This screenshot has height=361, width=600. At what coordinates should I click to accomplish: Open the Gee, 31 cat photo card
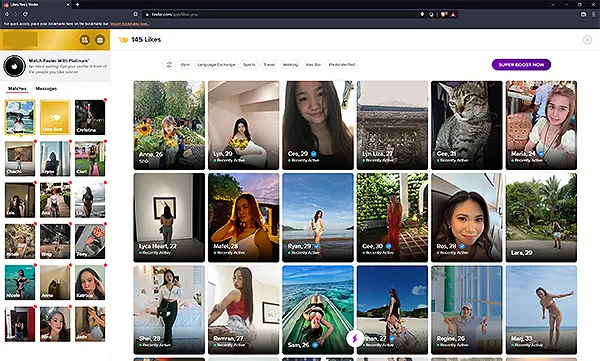466,125
